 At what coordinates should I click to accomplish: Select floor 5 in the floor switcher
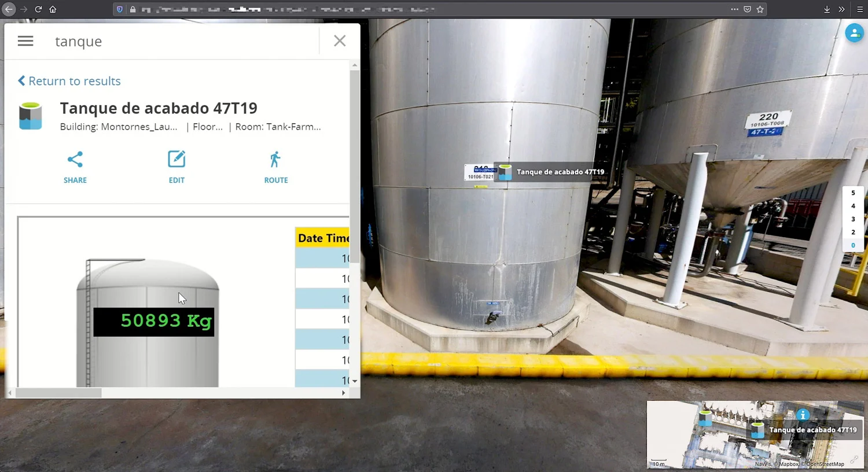(853, 193)
